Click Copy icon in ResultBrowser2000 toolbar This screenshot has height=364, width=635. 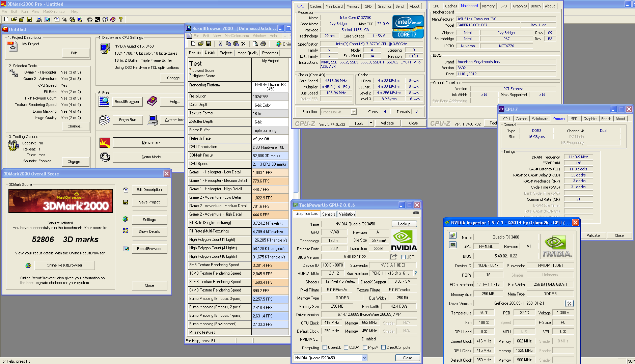point(228,44)
